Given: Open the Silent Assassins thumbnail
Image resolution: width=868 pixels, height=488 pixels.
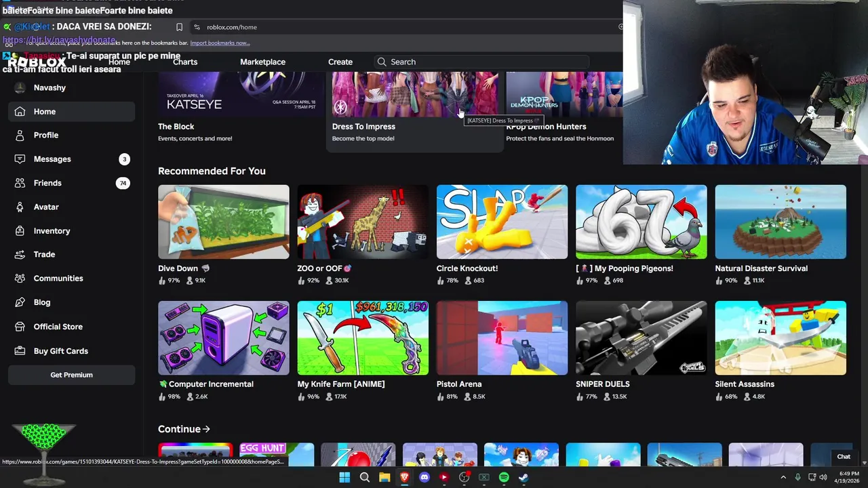Looking at the screenshot, I should pos(781,338).
